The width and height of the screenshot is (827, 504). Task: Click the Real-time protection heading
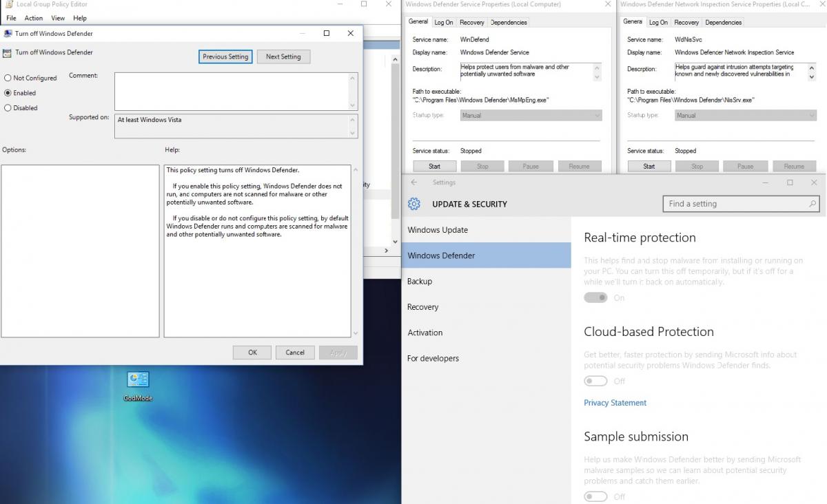click(640, 238)
